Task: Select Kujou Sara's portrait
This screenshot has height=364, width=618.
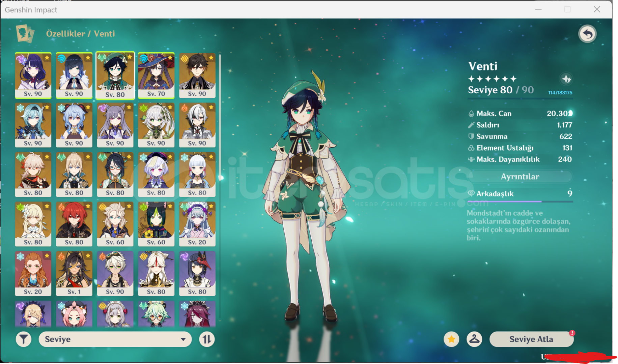Action: click(x=197, y=274)
